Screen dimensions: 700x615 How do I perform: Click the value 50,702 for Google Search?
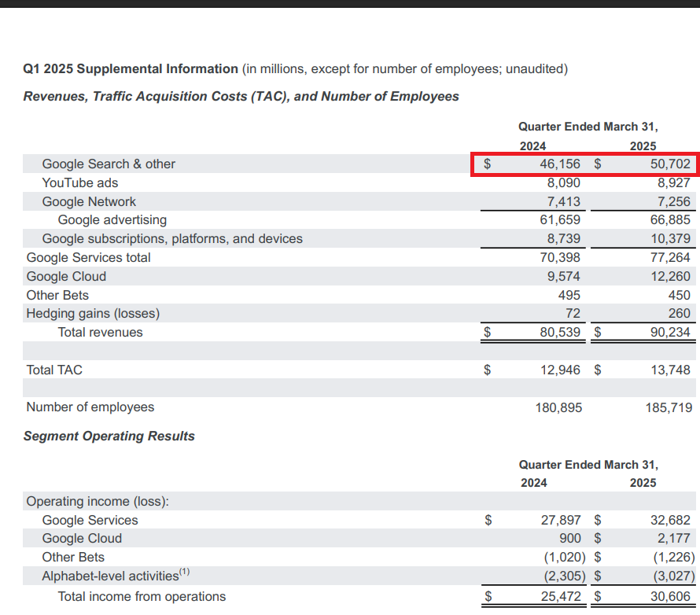click(670, 164)
